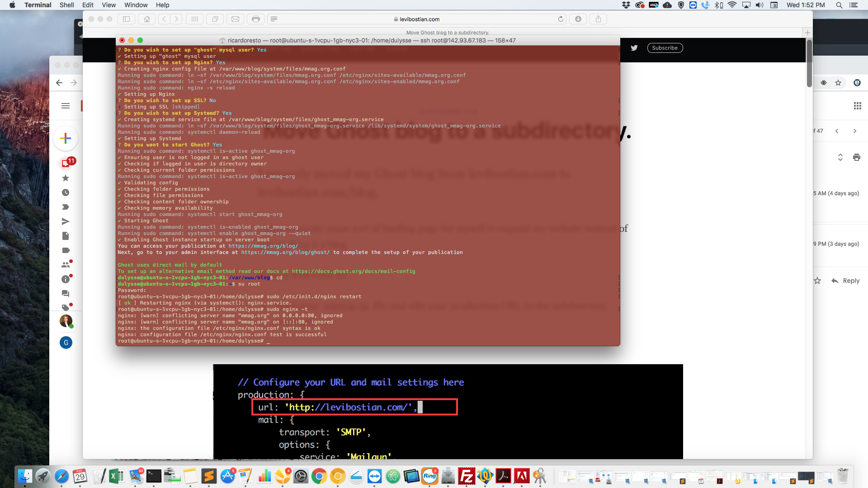Open the View menu in menu bar
This screenshot has width=868, height=488.
[x=108, y=5]
